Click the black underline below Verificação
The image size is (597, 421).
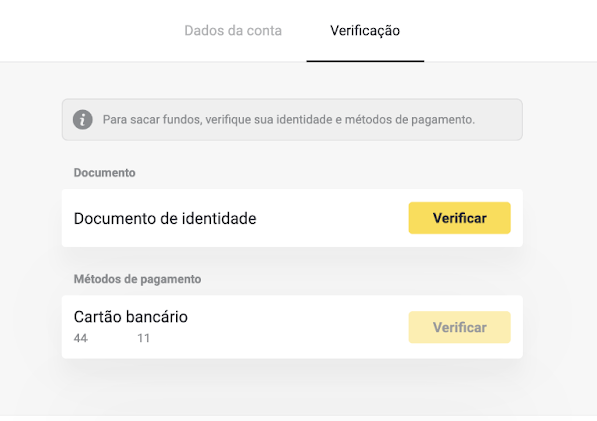[365, 61]
